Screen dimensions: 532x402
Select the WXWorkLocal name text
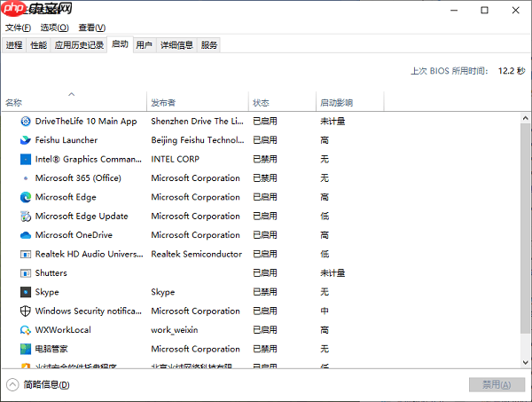(x=63, y=330)
